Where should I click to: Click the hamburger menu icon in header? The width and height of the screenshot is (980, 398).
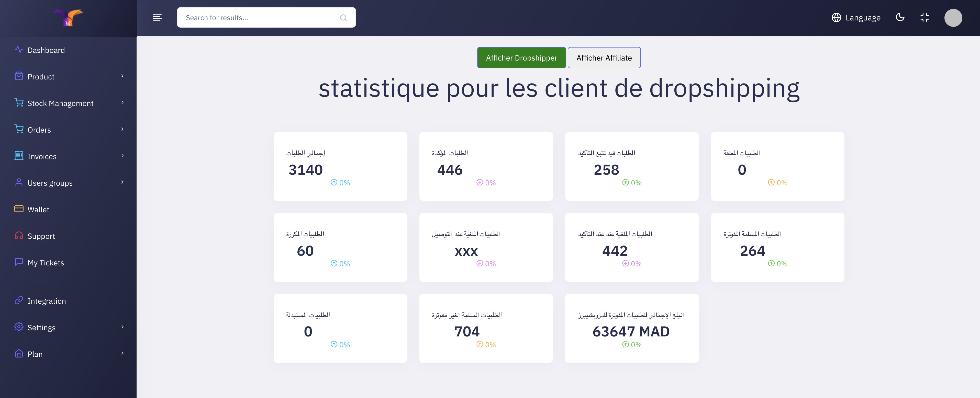[157, 17]
